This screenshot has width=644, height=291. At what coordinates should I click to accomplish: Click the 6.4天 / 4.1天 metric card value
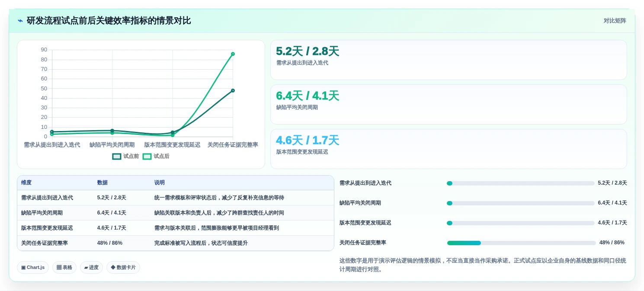[x=308, y=96]
